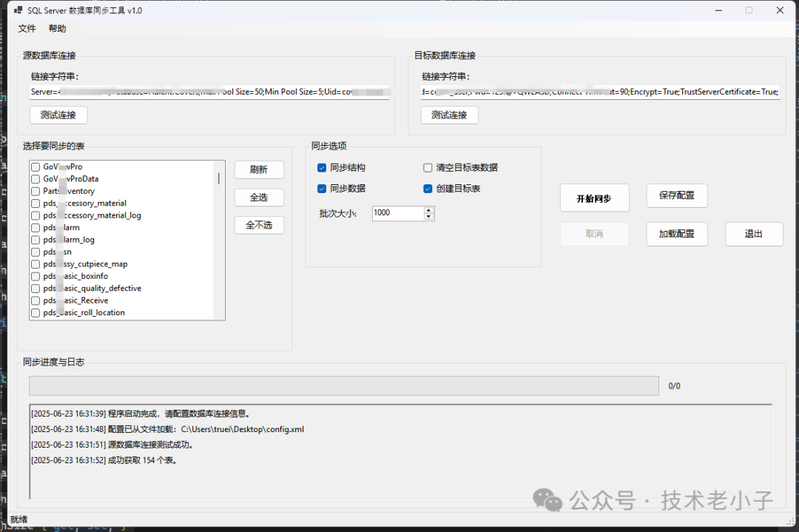
Task: Click the target connection string field
Action: point(599,92)
